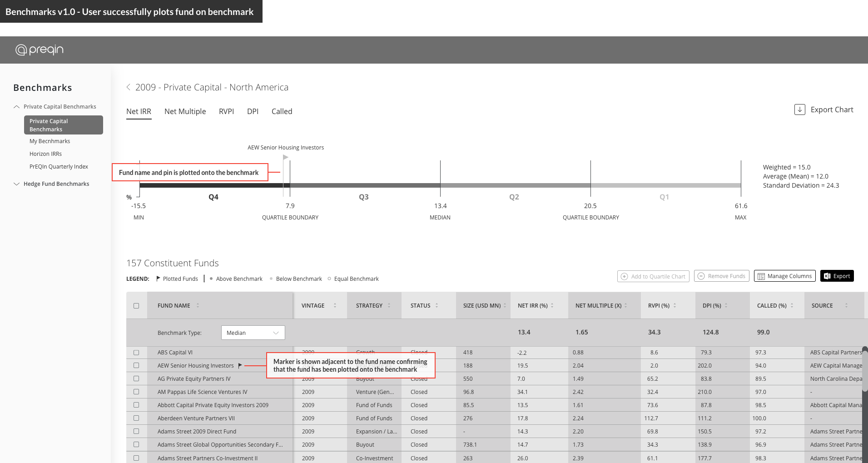
Task: Collapse the Private Capital Benchmarks section
Action: (17, 107)
